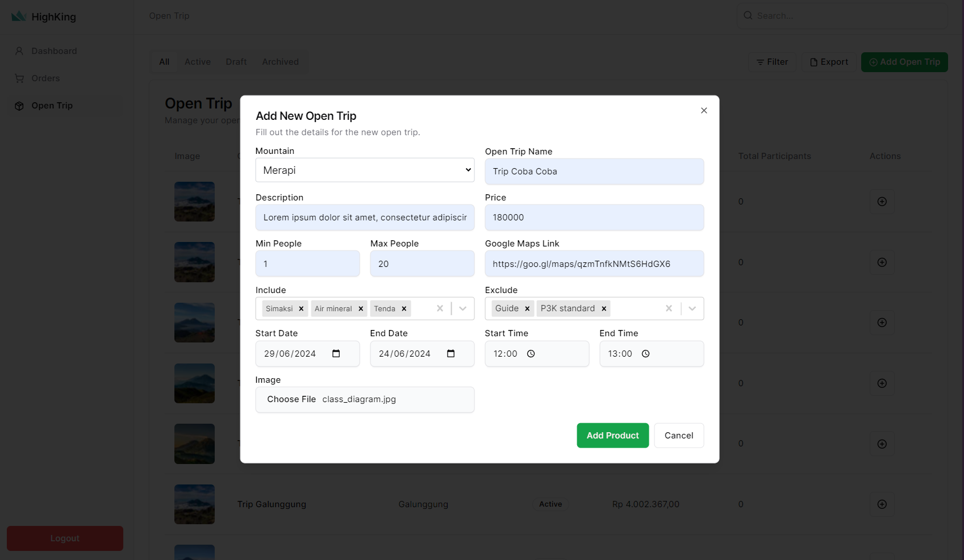Open the Start Time clock picker
964x560 pixels.
pos(531,354)
